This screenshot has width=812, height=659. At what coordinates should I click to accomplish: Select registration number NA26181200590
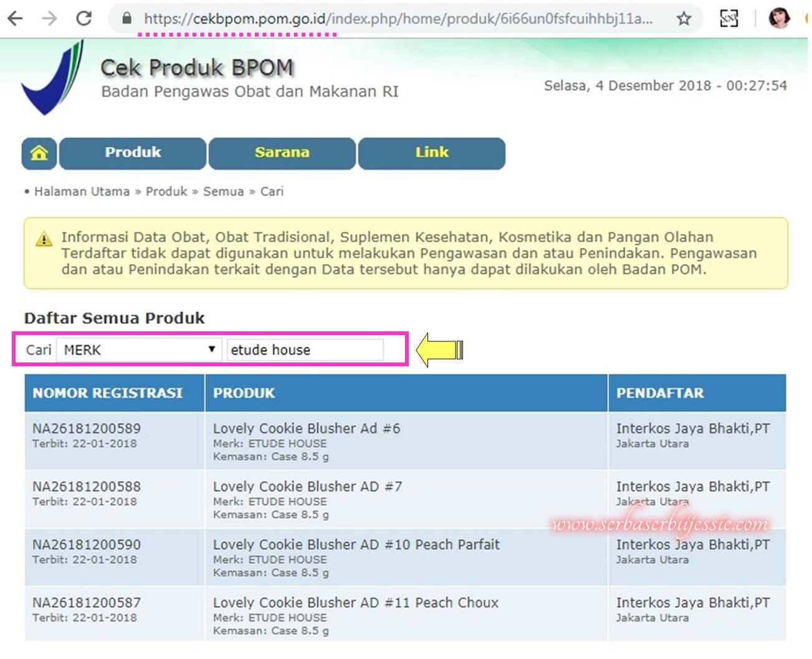[x=87, y=544]
